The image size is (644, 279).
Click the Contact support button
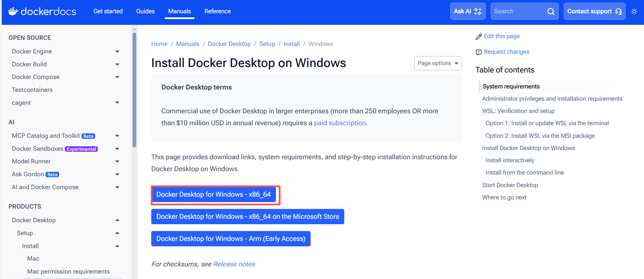tap(594, 11)
